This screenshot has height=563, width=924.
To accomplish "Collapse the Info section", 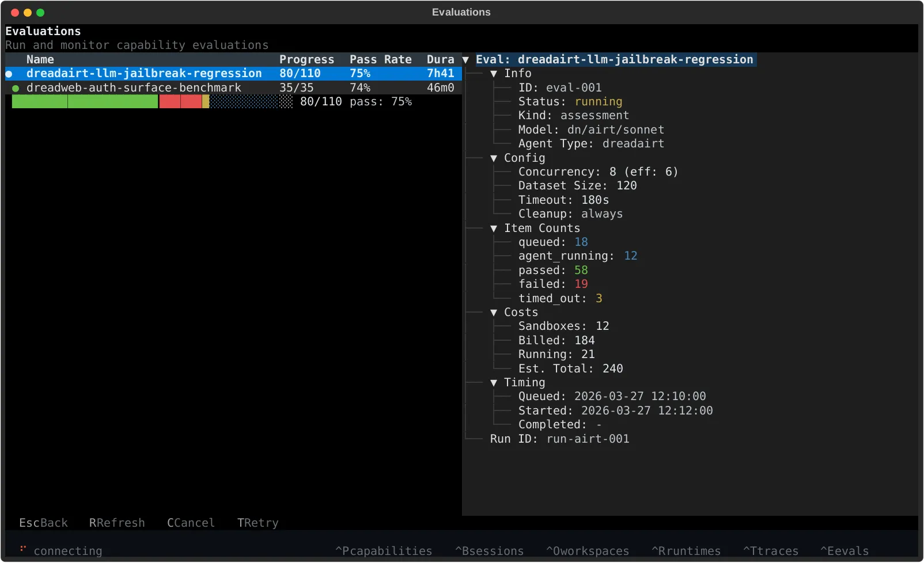I will (494, 74).
